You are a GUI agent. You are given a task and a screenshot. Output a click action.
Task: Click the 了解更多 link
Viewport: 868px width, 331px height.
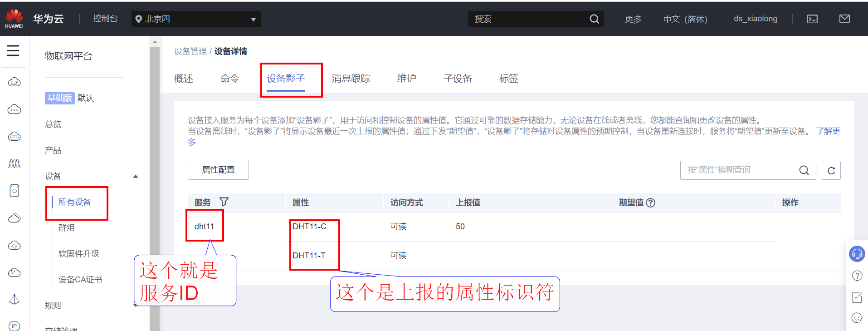click(x=828, y=131)
